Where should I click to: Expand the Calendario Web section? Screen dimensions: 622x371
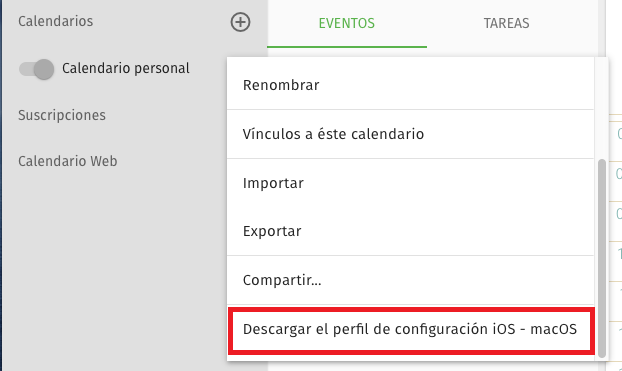tap(67, 161)
